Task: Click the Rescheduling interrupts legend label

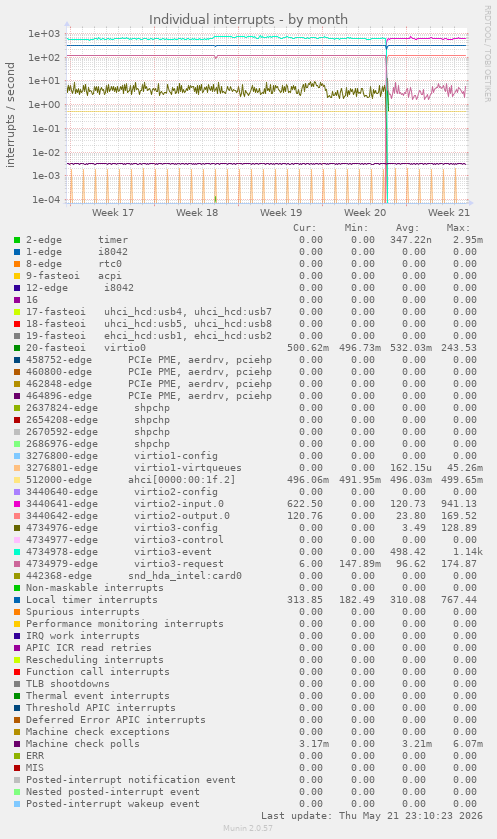Action: point(95,660)
